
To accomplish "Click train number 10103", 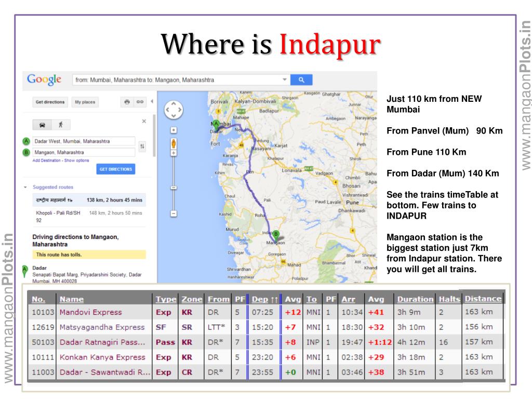I will [x=43, y=312].
